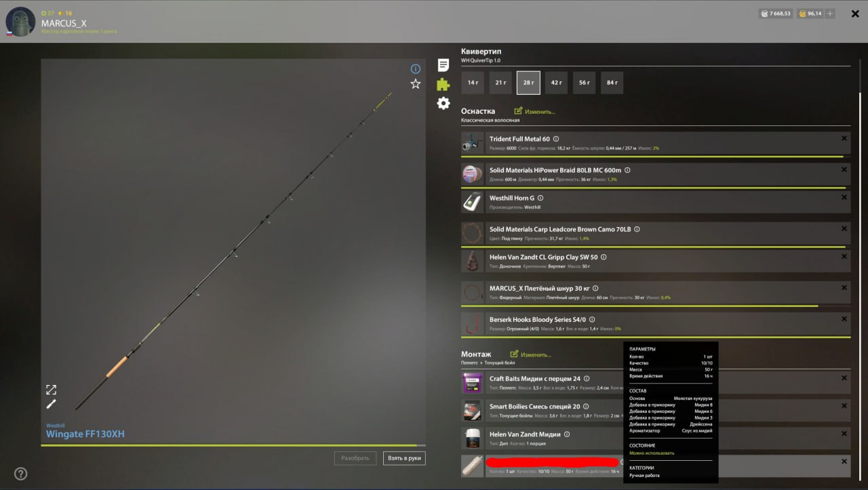Open the gear settings tab
Image resolution: width=868 pixels, height=490 pixels.
point(443,103)
